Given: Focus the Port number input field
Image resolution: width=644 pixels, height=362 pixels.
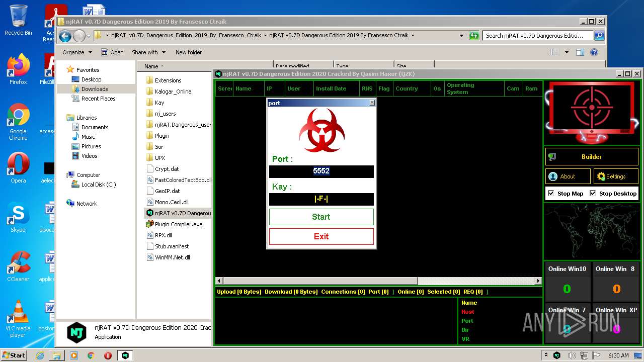Looking at the screenshot, I should click(321, 171).
